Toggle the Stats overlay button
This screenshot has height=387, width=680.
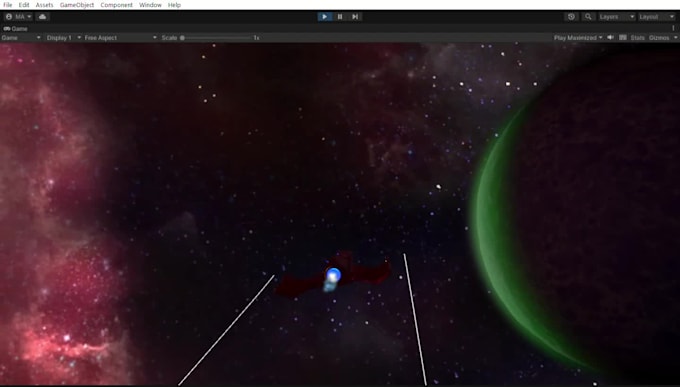tap(637, 38)
